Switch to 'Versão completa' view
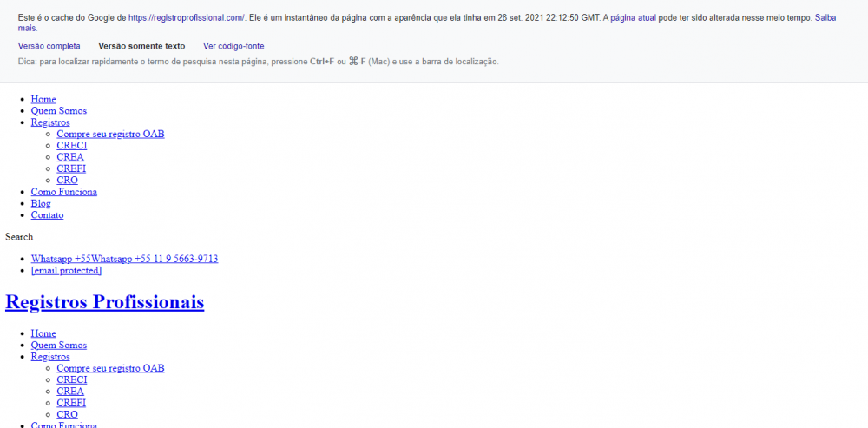The height and width of the screenshot is (428, 868). click(x=49, y=46)
